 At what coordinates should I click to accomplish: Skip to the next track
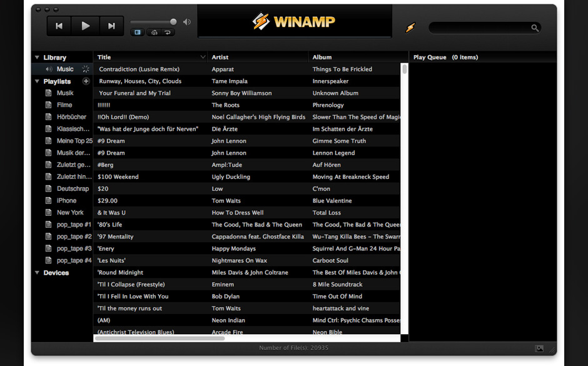click(x=111, y=26)
